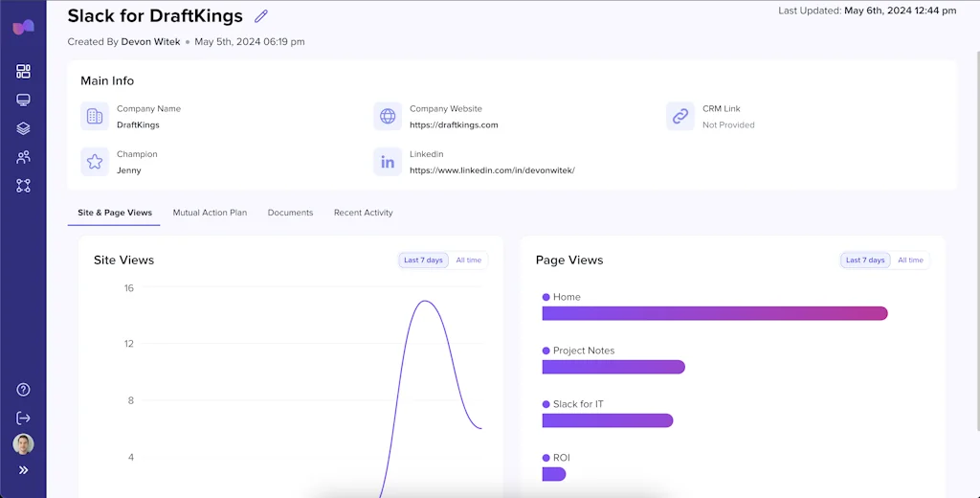Switch to Mutual Action Plan tab

click(210, 213)
